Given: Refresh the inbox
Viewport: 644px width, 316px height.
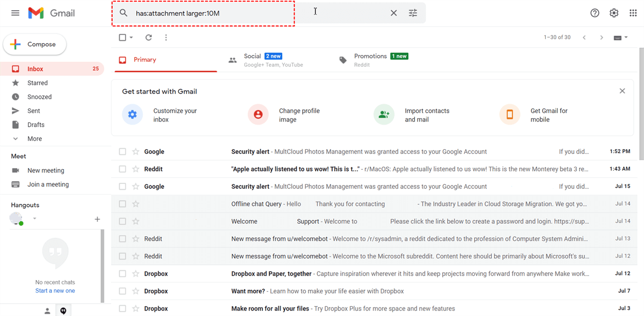Looking at the screenshot, I should point(149,38).
